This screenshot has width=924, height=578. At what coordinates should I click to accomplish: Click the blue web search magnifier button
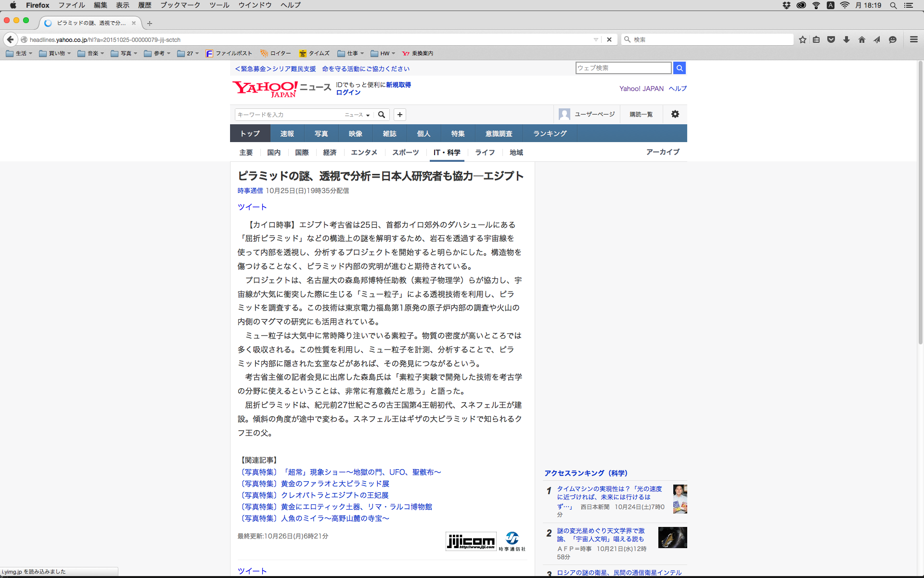coord(679,68)
